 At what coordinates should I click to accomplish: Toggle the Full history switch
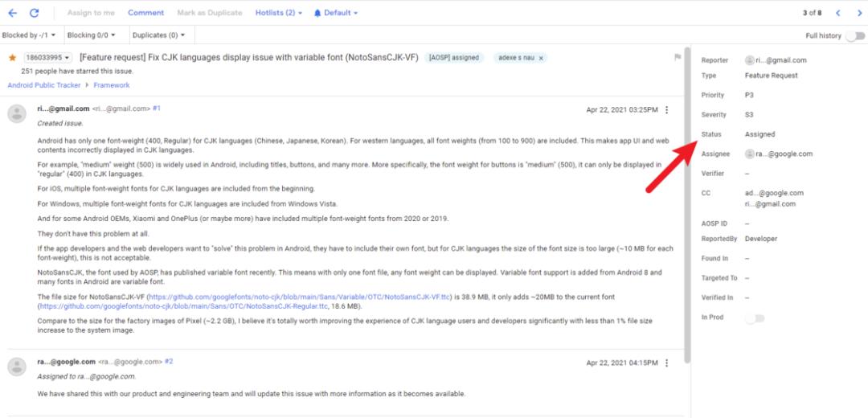pos(855,35)
